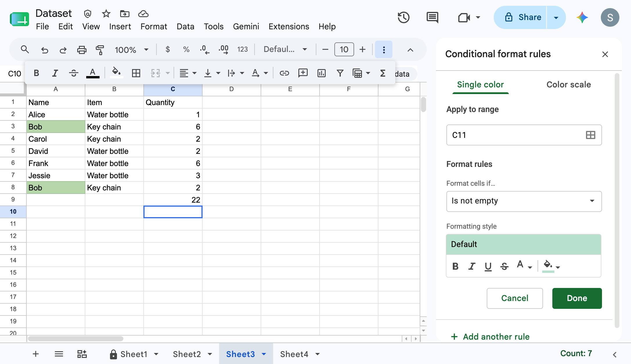Click the Done button
Image resolution: width=631 pixels, height=364 pixels.
(x=577, y=298)
